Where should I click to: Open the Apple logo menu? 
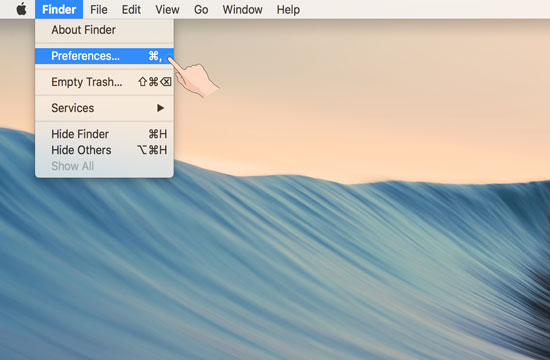[21, 9]
